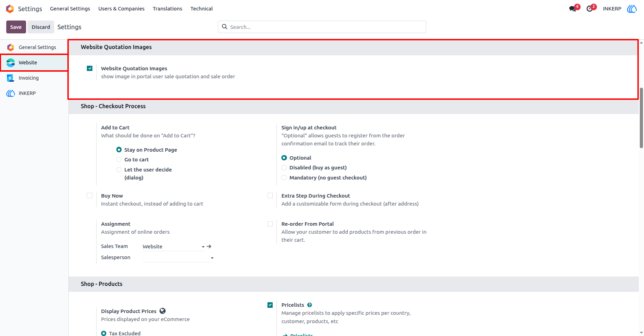644x336 pixels.
Task: Open the Translations menu
Action: [167, 9]
